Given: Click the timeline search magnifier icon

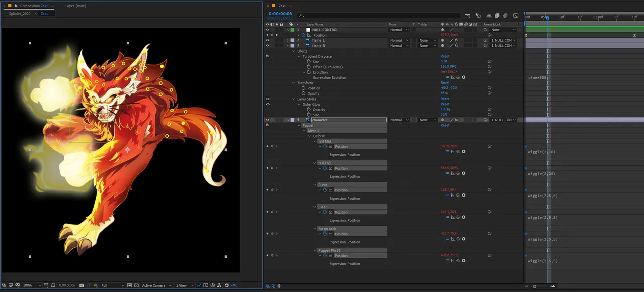Looking at the screenshot, I should [x=301, y=16].
